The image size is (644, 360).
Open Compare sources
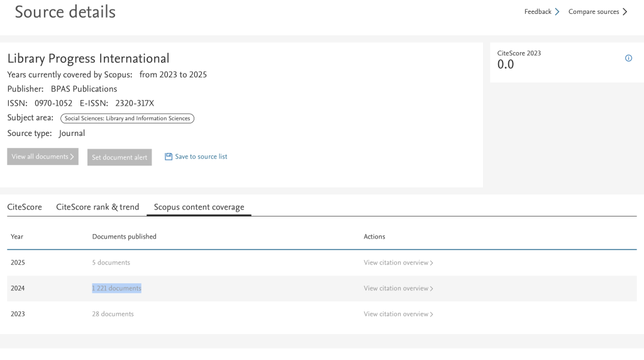[594, 11]
